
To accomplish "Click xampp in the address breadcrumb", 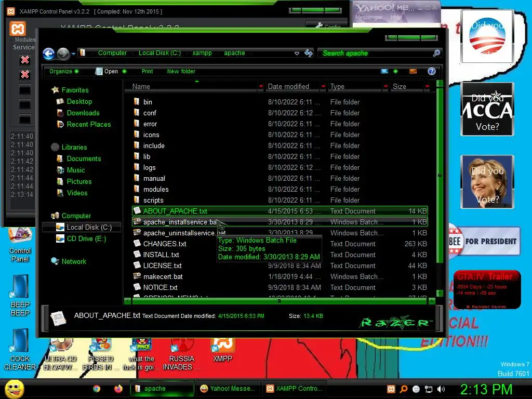I will 202,53.
